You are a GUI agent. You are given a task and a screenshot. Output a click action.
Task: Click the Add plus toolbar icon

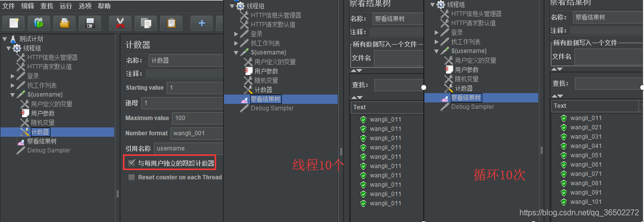coord(201,23)
